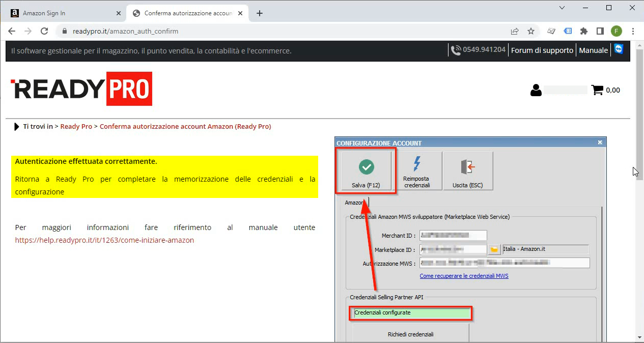644x343 pixels.
Task: Open the help.readypro.it come-iniziare-amazon link
Action: coord(104,240)
